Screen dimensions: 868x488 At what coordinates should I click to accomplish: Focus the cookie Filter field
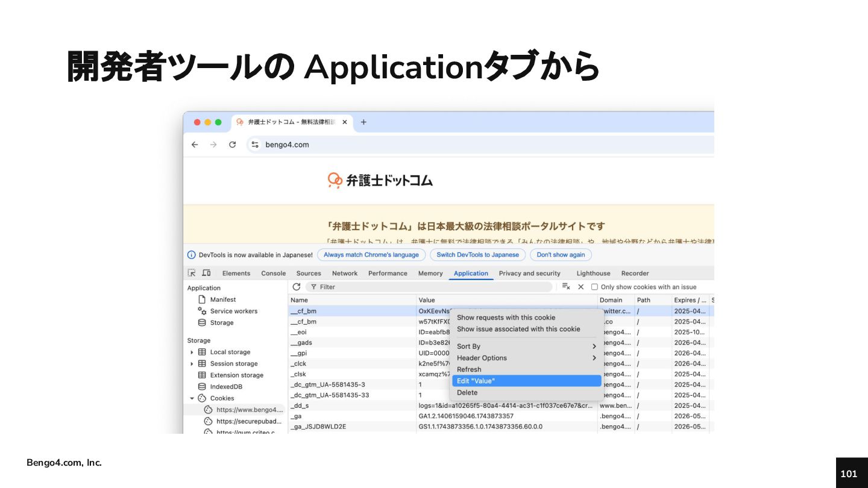429,287
